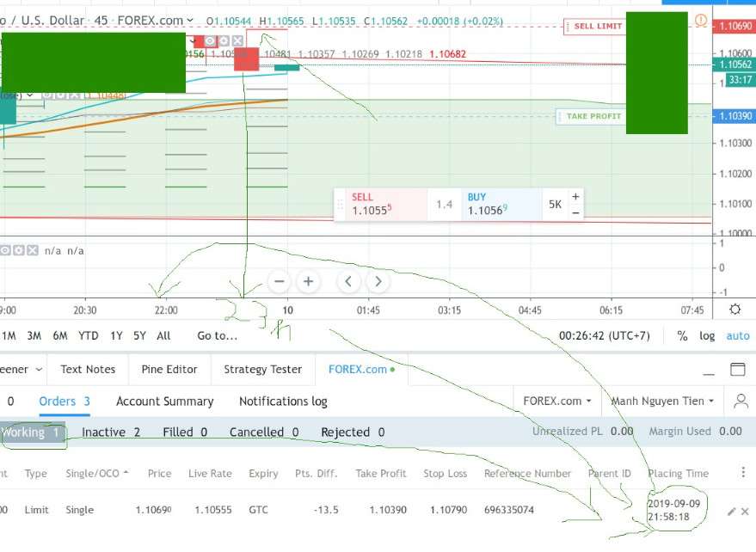Open the user profile icon in trading panel

pyautogui.click(x=741, y=401)
